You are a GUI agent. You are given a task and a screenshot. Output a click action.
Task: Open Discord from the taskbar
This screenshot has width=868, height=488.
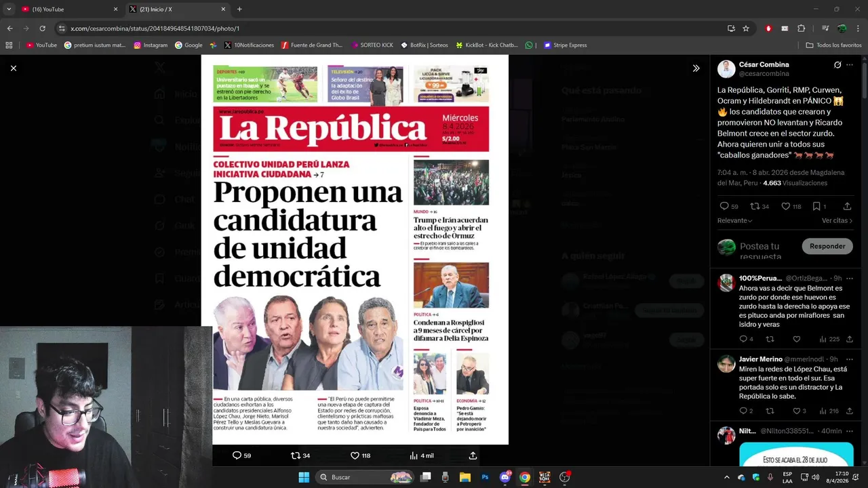(x=505, y=477)
